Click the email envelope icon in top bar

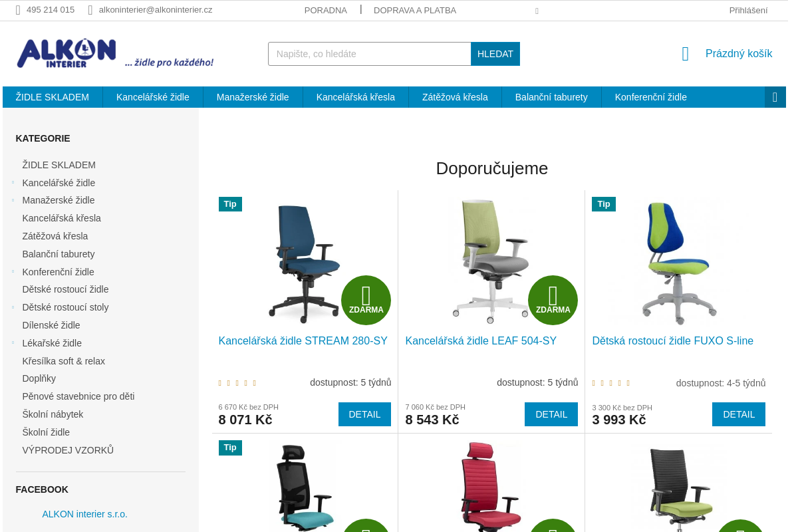coord(90,10)
